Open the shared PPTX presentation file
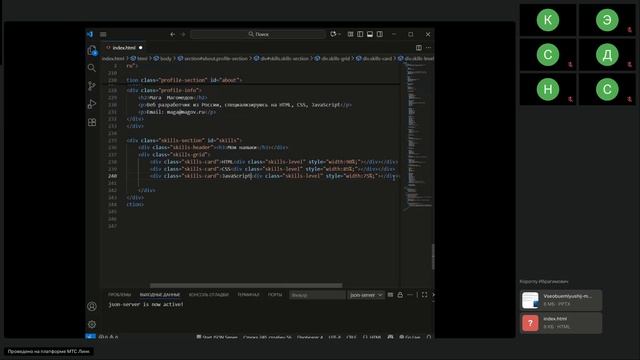 (x=561, y=300)
